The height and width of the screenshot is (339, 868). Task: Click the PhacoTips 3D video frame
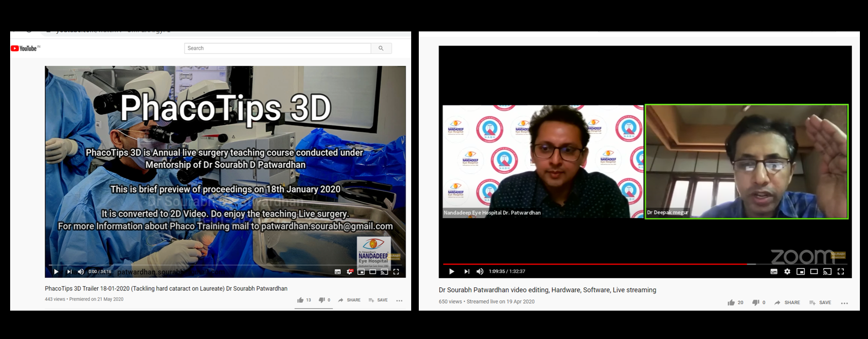point(225,171)
